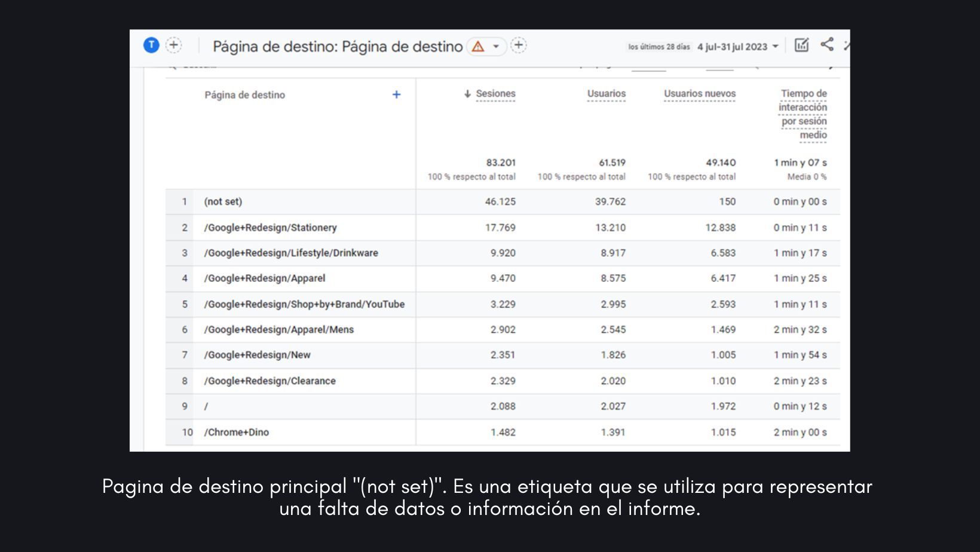980x552 pixels.
Task: Click the Página de destino dimension header
Action: pos(244,95)
